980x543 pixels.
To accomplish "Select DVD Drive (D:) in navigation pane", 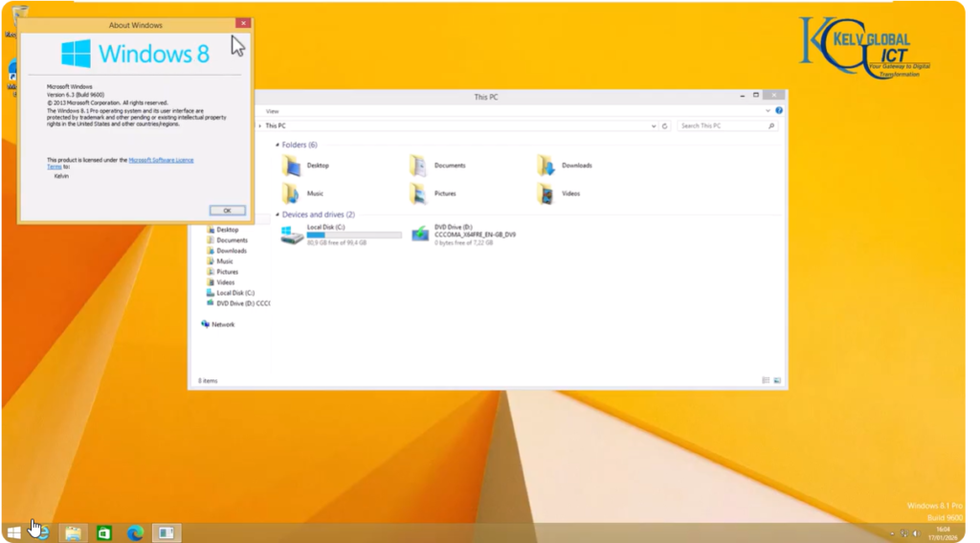I will pos(238,304).
